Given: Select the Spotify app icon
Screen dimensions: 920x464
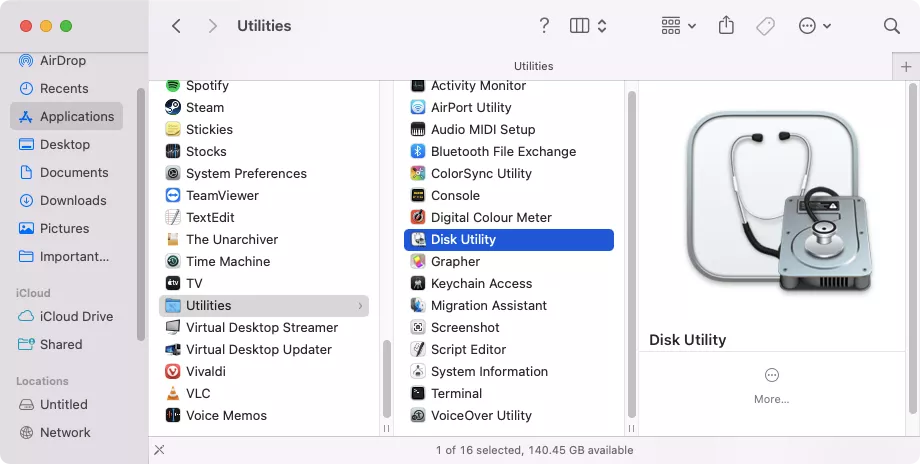Looking at the screenshot, I should (x=172, y=86).
